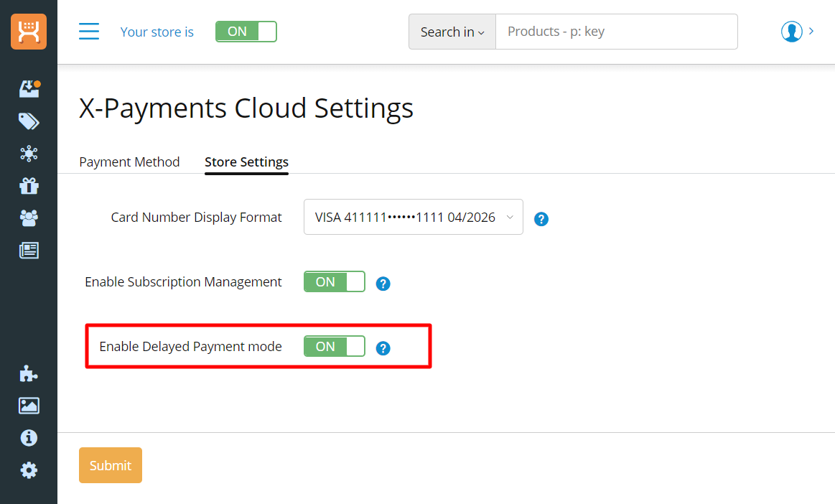Viewport: 835px width, 504px height.
Task: Click the Enable Delayed Payment mode label
Action: [x=191, y=346]
